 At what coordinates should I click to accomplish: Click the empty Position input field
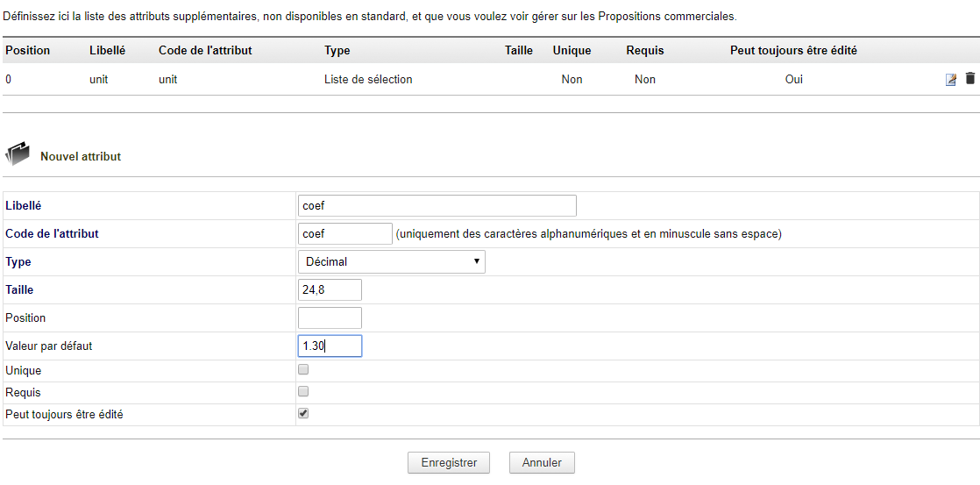pos(330,318)
